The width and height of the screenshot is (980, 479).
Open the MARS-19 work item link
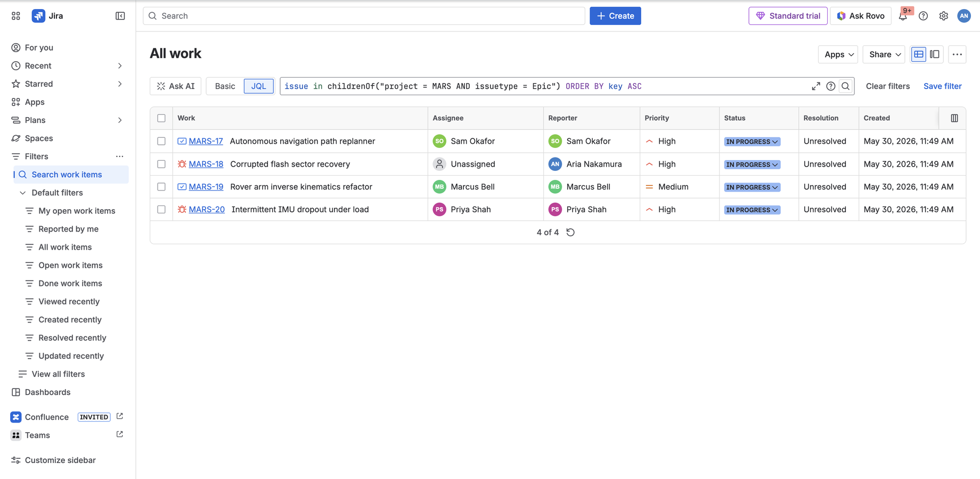click(206, 187)
